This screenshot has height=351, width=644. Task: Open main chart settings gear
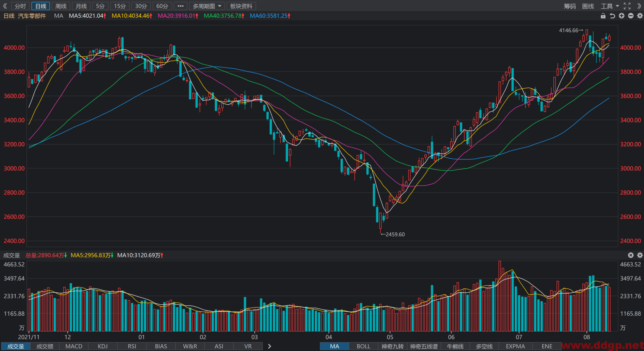[640, 16]
